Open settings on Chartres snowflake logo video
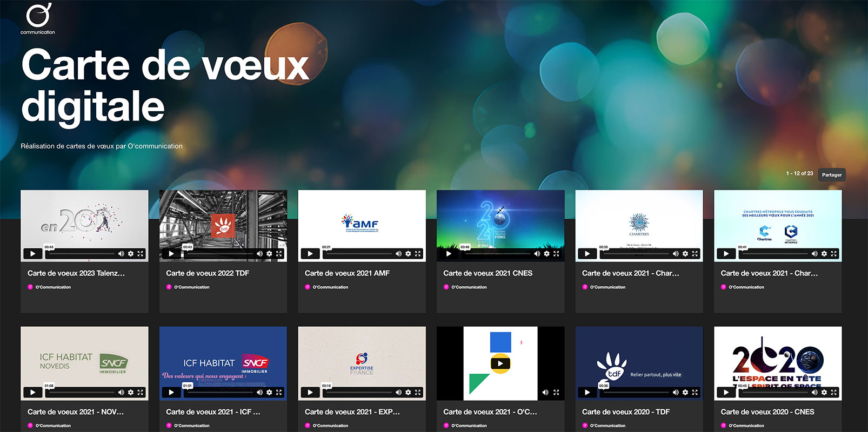This screenshot has width=868, height=432. [685, 254]
